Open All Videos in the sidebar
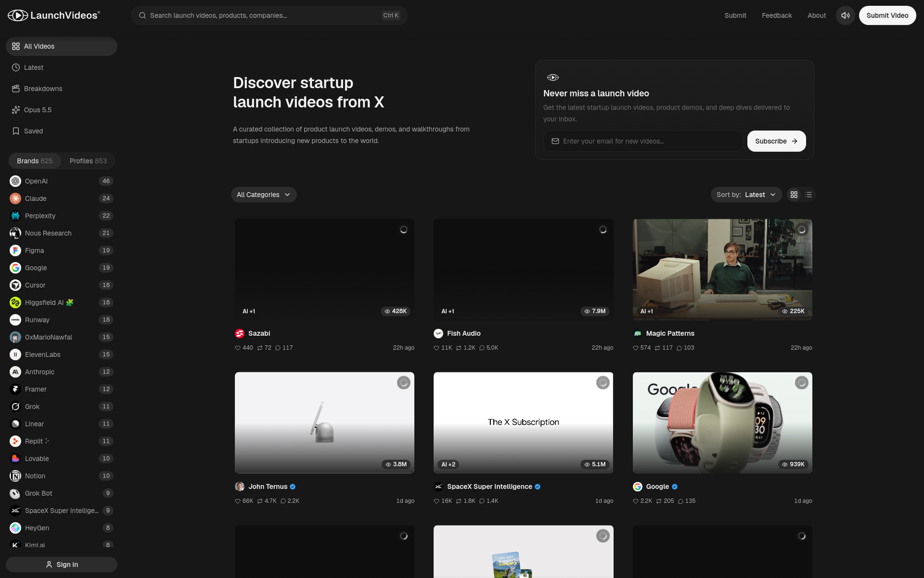This screenshot has height=578, width=924. (x=61, y=46)
